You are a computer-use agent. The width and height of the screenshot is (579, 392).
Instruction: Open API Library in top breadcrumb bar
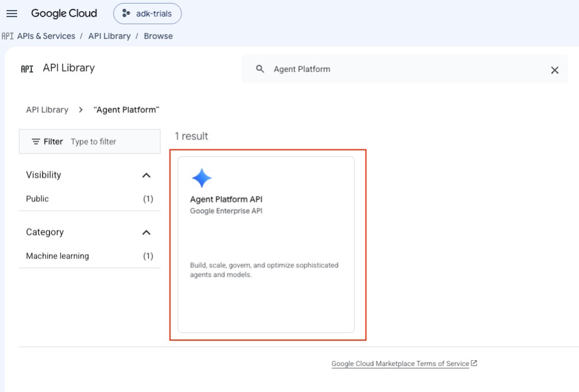[109, 36]
